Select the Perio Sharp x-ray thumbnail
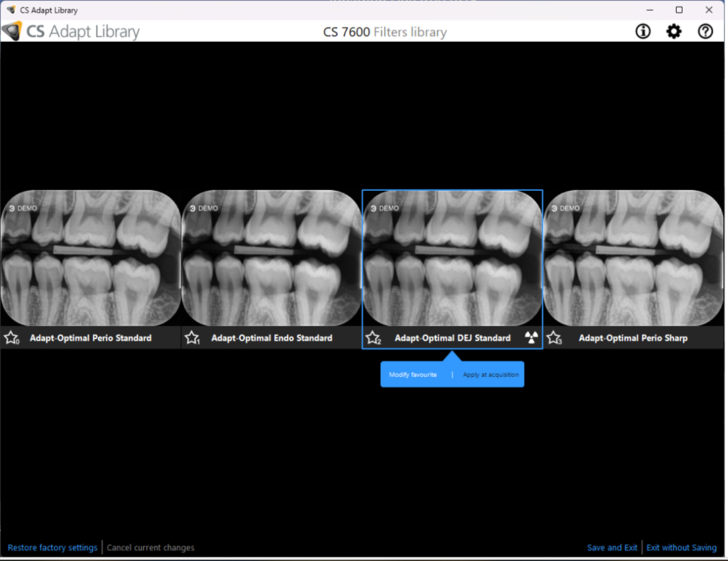728x561 pixels. click(633, 258)
